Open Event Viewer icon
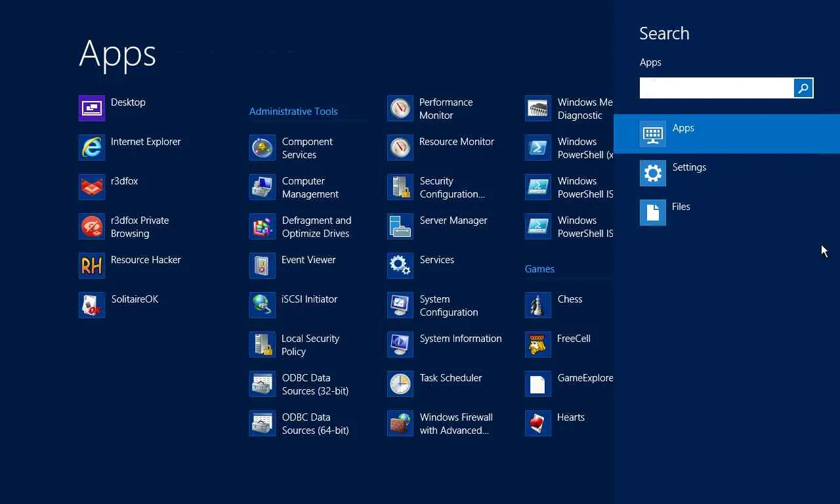Viewport: 840px width, 504px height. tap(262, 266)
